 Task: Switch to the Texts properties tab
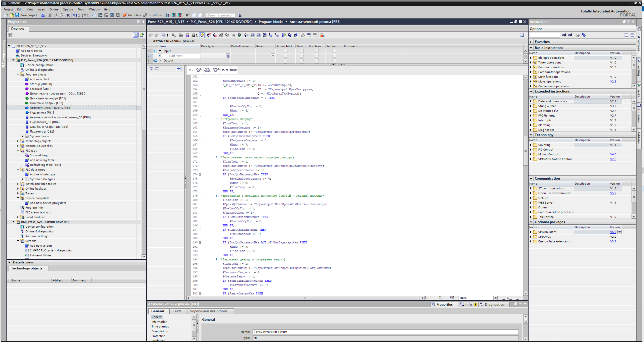pos(177,311)
